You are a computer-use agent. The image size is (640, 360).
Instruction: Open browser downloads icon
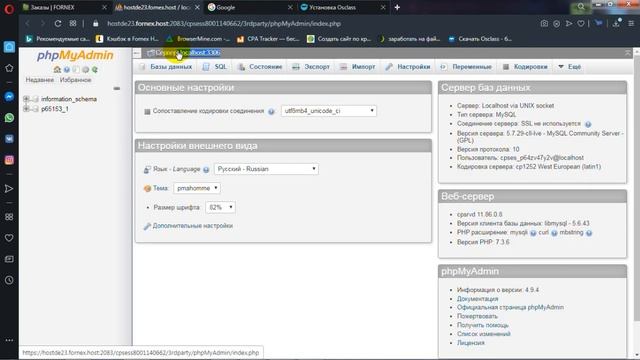click(x=616, y=23)
